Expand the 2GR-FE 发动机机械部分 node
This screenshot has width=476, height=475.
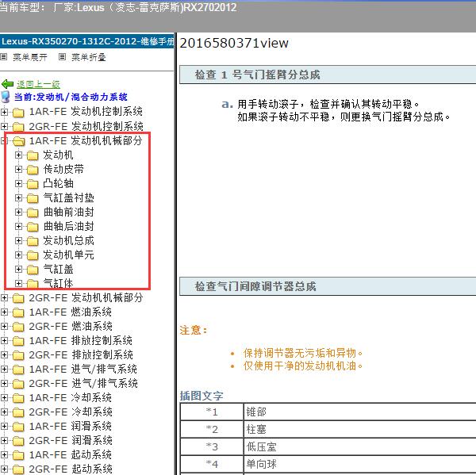pos(4,297)
